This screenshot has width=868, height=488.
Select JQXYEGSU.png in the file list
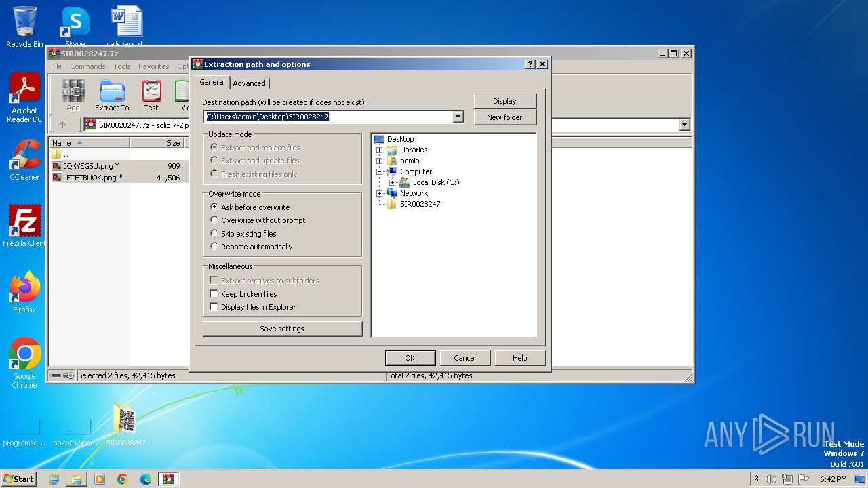point(117,166)
